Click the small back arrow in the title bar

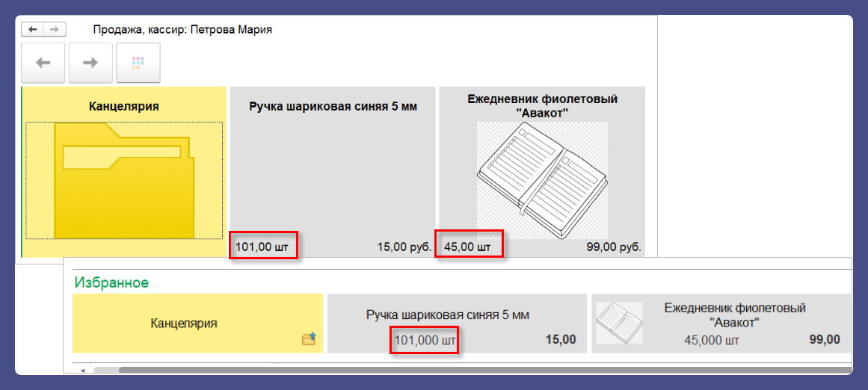pos(33,29)
